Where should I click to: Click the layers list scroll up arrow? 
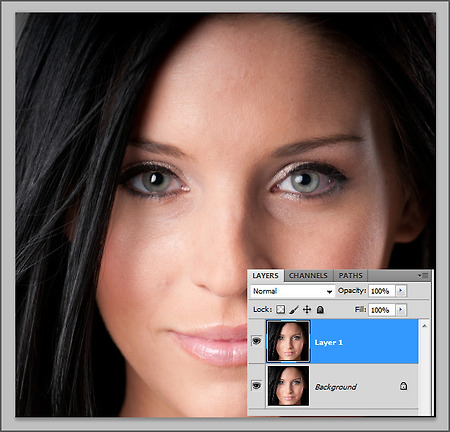coord(424,326)
